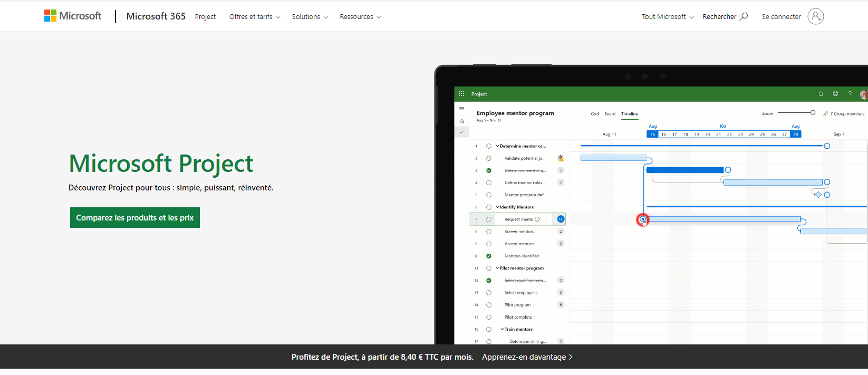Viewport: 868px width, 375px height.
Task: Uncheck the completed Determine mentor q task
Action: pyautogui.click(x=489, y=170)
